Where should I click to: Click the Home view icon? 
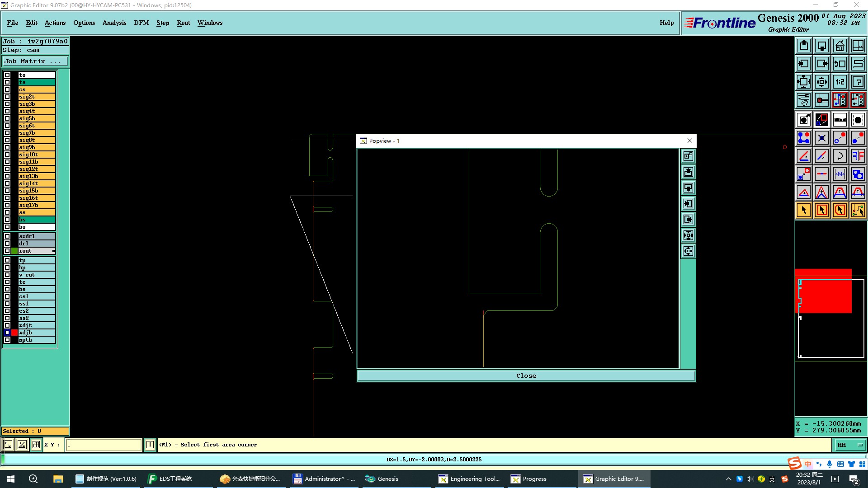[840, 46]
